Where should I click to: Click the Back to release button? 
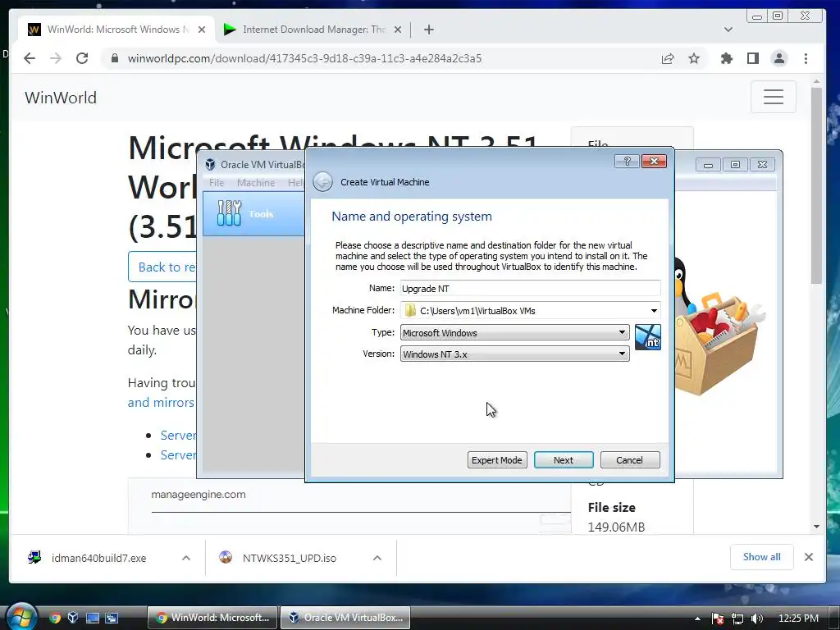tap(162, 267)
